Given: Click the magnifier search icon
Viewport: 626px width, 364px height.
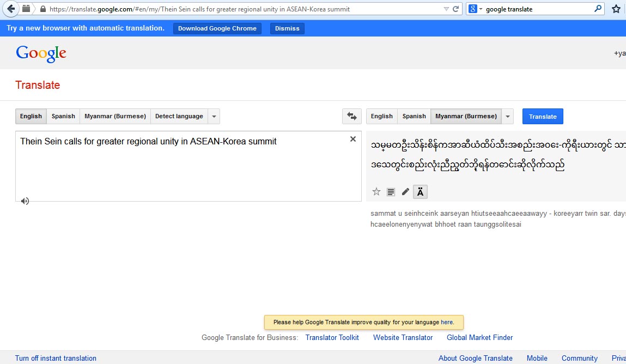Looking at the screenshot, I should pos(598,8).
